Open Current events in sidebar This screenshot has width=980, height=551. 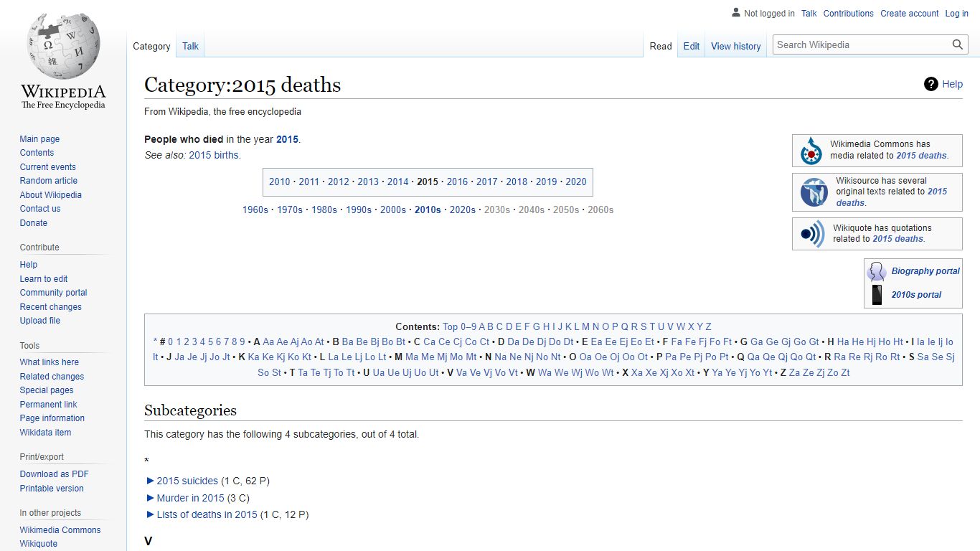pos(47,167)
